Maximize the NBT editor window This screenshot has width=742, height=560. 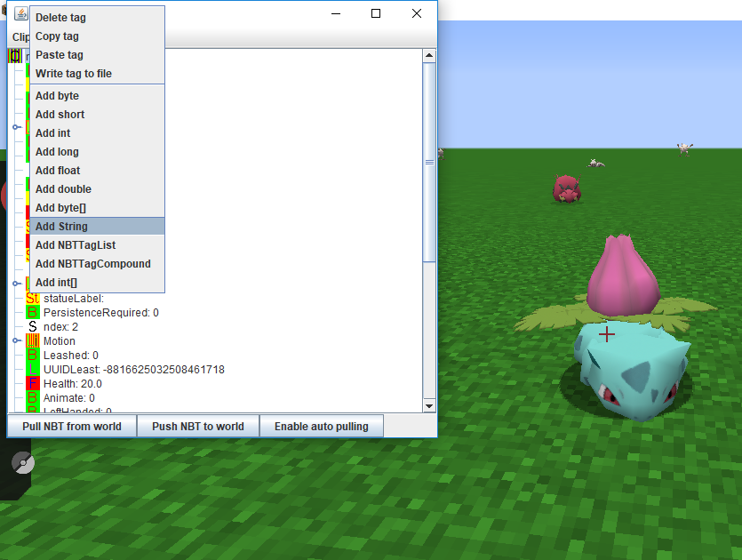coord(376,13)
